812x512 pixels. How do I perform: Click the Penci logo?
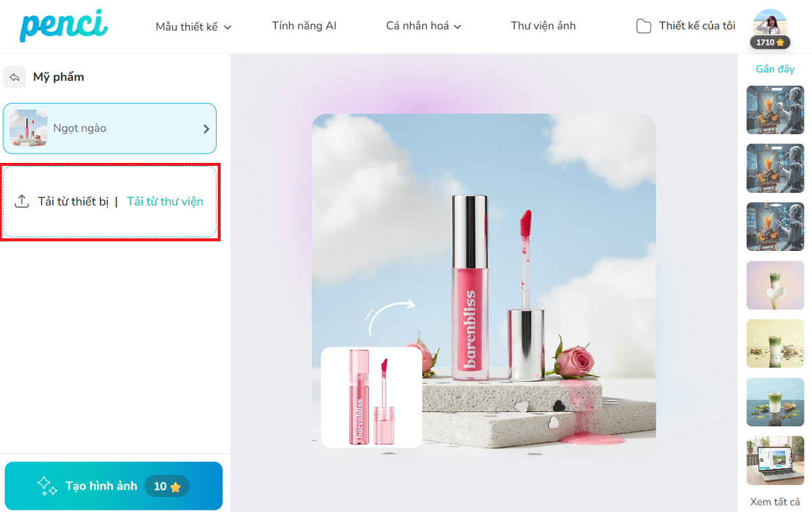[64, 26]
